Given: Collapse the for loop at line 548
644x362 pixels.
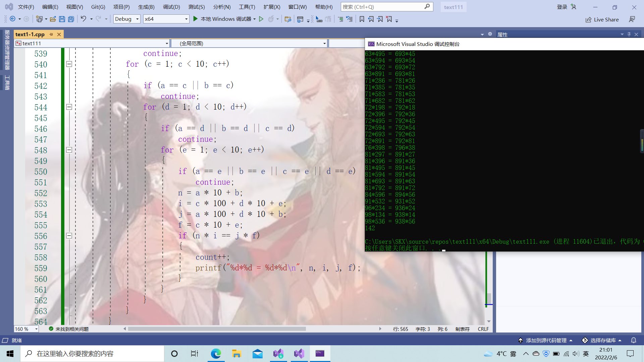Looking at the screenshot, I should (x=69, y=150).
